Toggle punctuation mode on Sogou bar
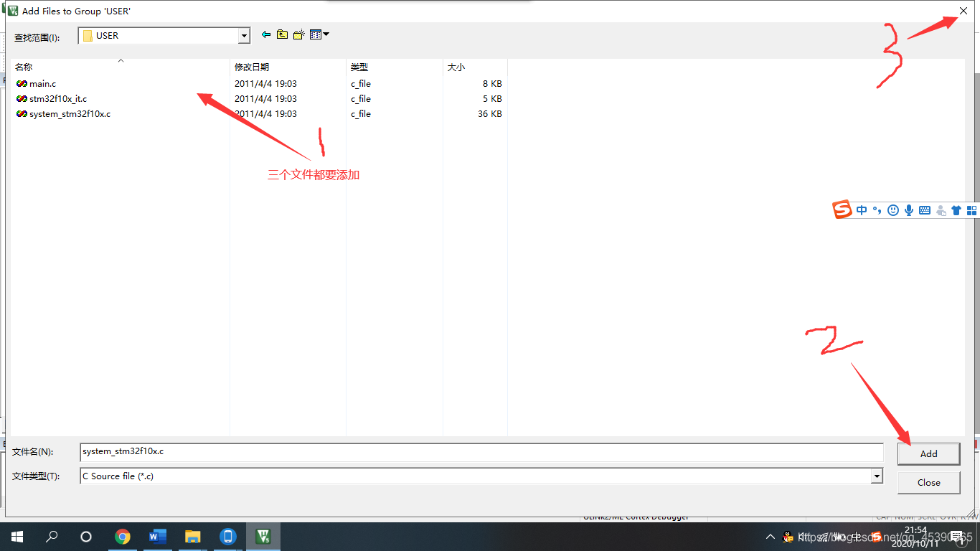 click(877, 210)
